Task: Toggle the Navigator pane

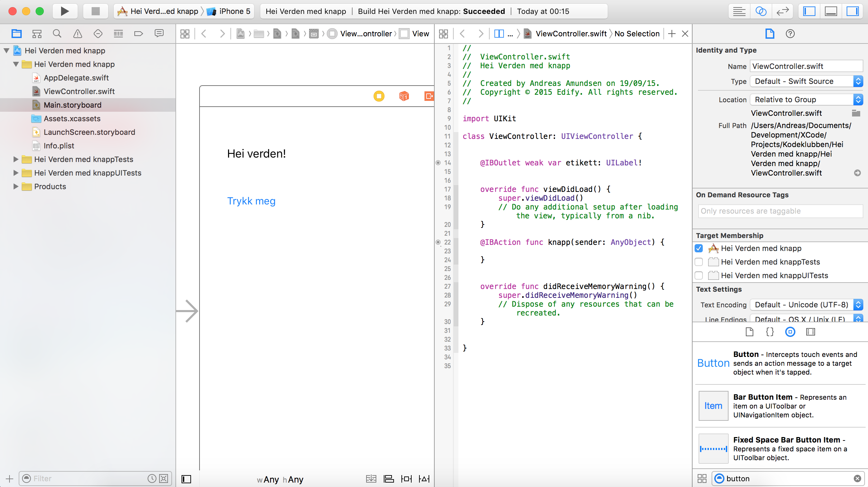Action: [x=809, y=11]
